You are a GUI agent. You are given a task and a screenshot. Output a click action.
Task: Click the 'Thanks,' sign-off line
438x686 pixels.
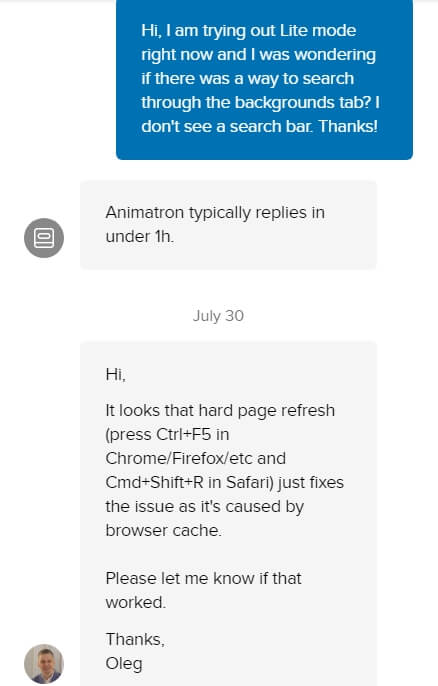(x=135, y=639)
